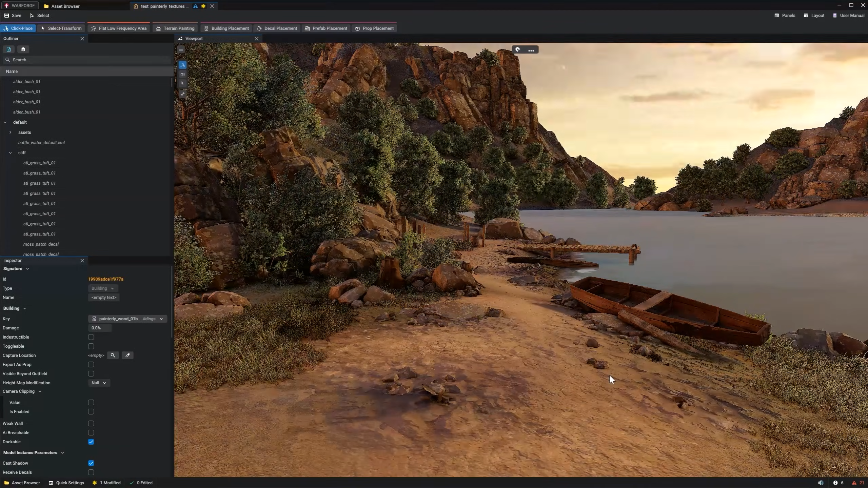Expand the assets tree folder
This screenshot has width=868, height=488.
10,132
